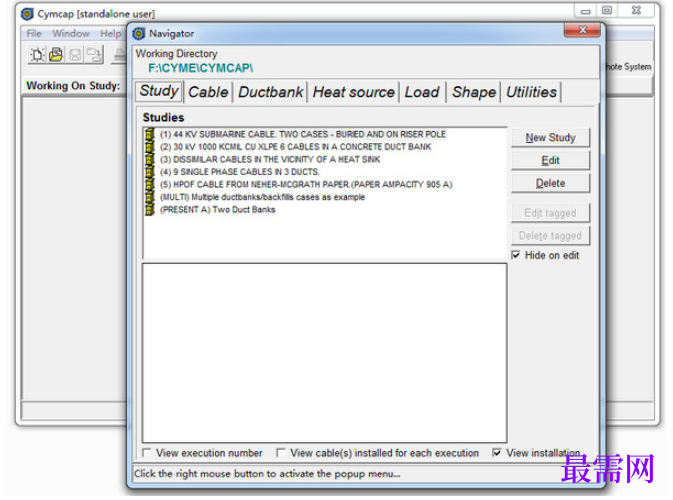Click the icon beside study (4) 9 SINGLE PHASE CABLES
This screenshot has width=673, height=500.
pos(149,172)
